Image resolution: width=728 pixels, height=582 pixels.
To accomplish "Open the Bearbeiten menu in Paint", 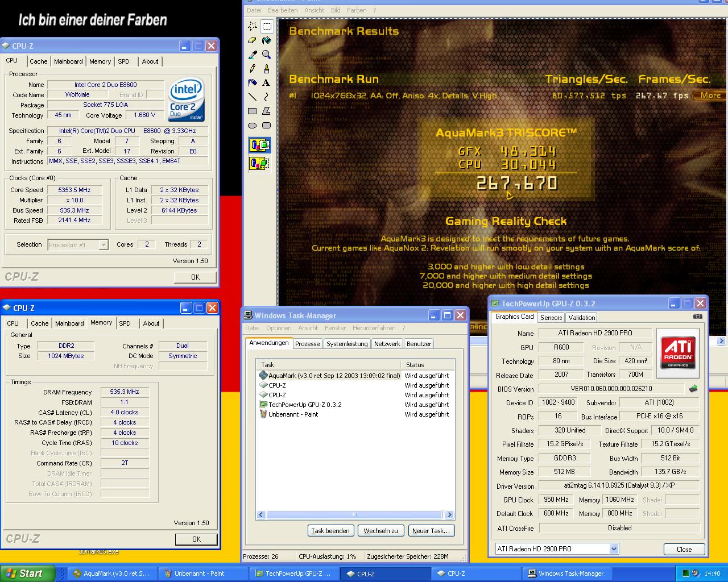I will [x=283, y=10].
